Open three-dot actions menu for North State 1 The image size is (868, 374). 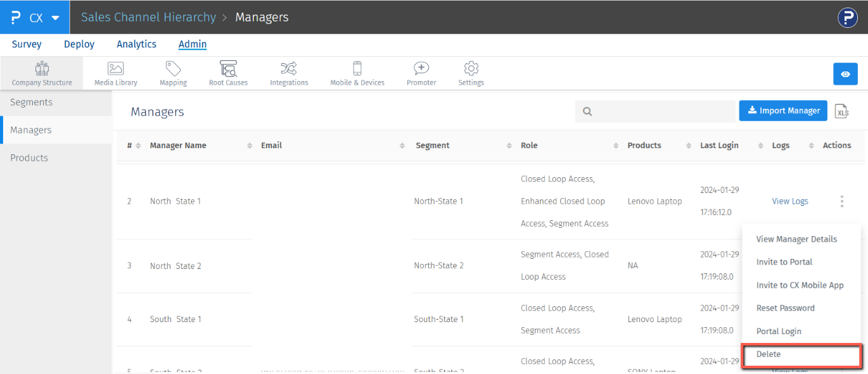click(841, 201)
